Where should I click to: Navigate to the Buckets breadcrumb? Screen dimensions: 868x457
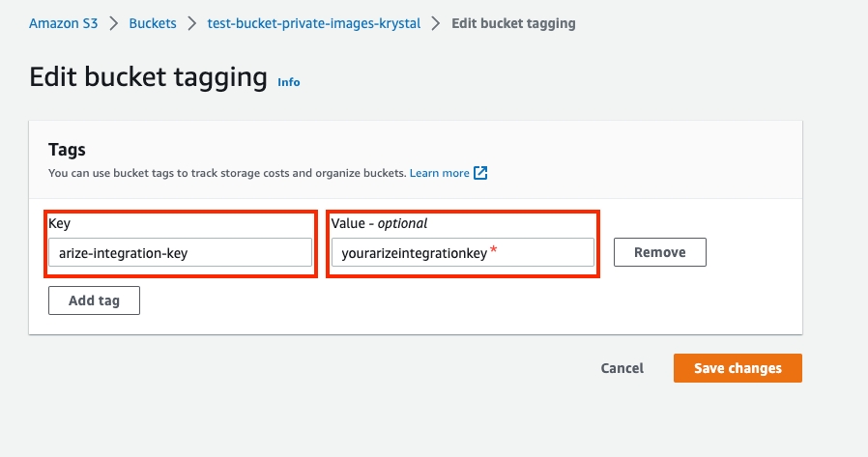(x=153, y=23)
